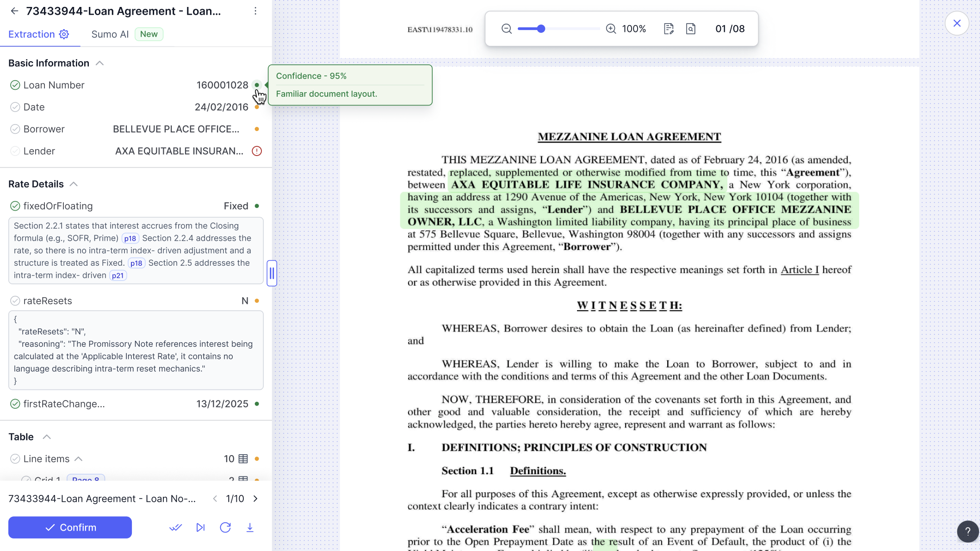Click the refresh extraction icon

coord(225,527)
